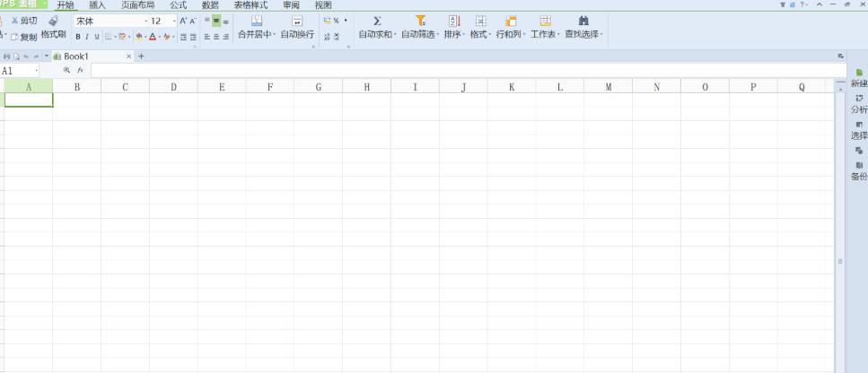Toggle Bold formatting

[78, 37]
